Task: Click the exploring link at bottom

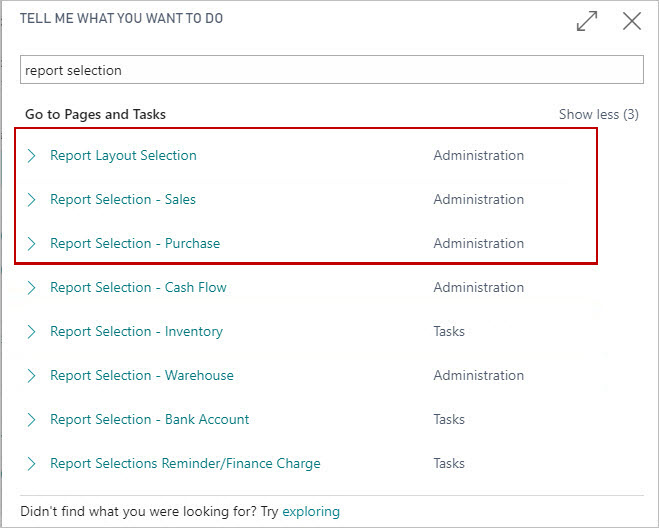Action: 311,511
